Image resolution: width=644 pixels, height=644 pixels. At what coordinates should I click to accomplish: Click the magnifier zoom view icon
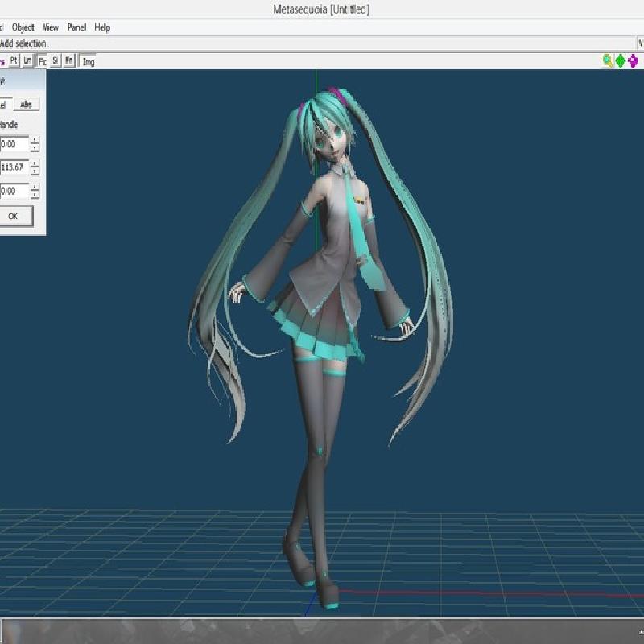point(608,61)
